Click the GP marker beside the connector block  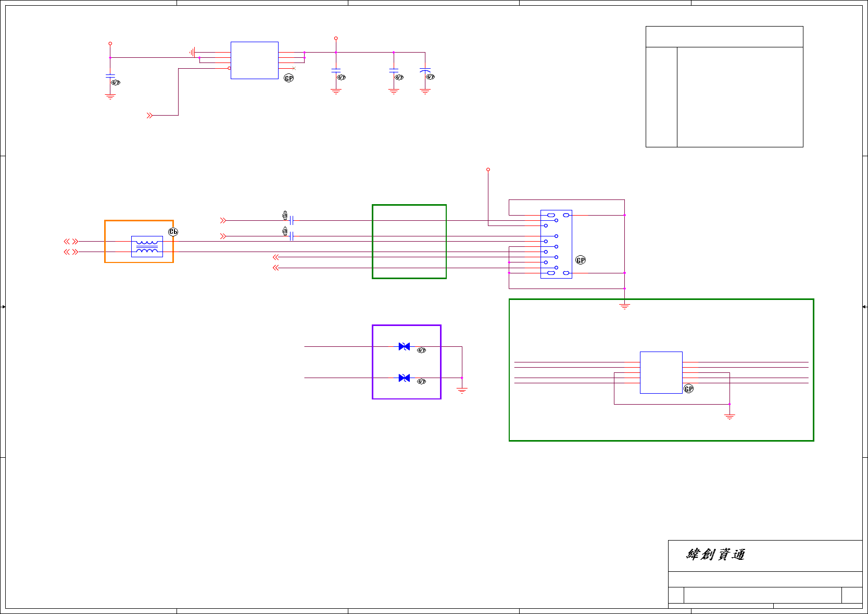(581, 260)
